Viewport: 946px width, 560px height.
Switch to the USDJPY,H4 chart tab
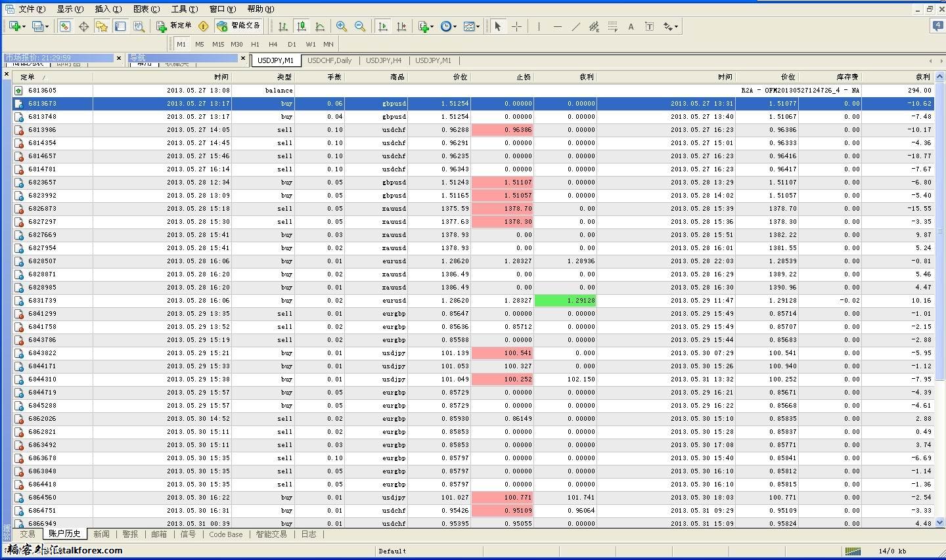(384, 60)
